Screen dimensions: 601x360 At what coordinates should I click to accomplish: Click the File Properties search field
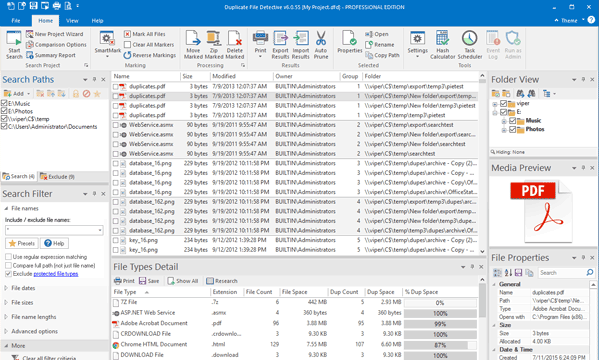coord(562,273)
